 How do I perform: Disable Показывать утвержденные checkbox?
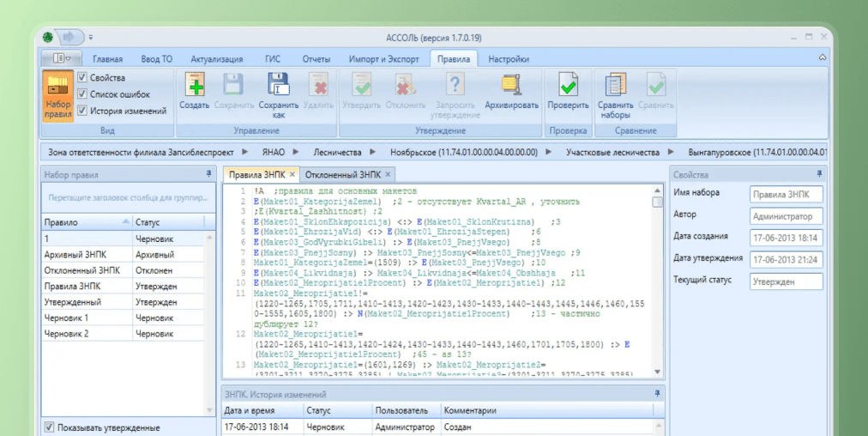[x=49, y=427]
